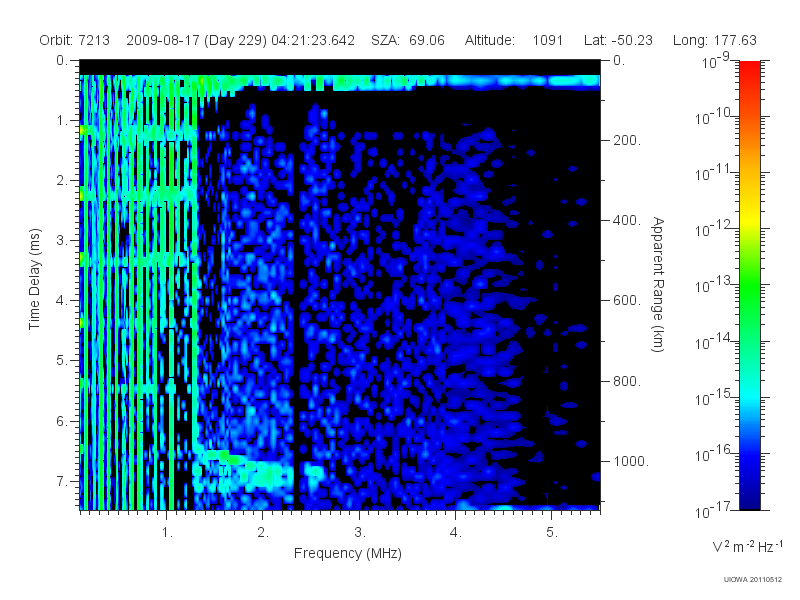Viewport: 800px width, 600px height.
Task: Click the Apparent Range (km) axis title
Action: [x=658, y=285]
